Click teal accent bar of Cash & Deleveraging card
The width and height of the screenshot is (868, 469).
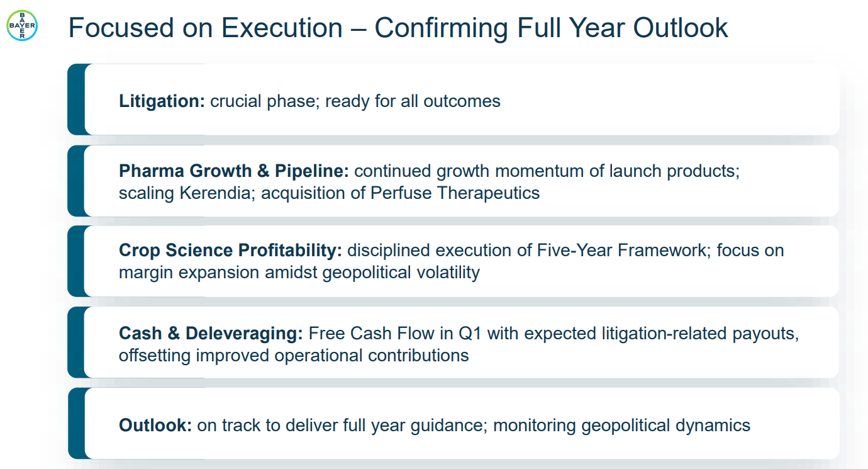(76, 342)
